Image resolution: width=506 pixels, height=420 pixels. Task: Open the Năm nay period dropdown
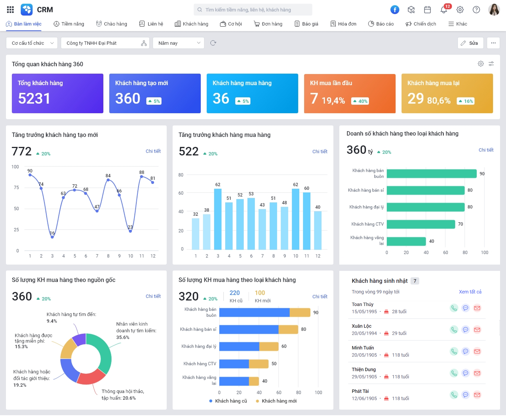pos(179,43)
